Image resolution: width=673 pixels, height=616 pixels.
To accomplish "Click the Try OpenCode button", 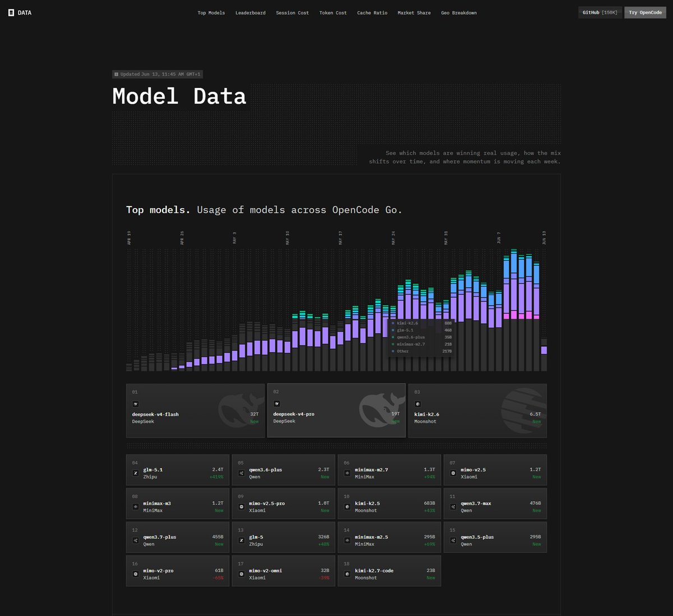I will pyautogui.click(x=645, y=12).
